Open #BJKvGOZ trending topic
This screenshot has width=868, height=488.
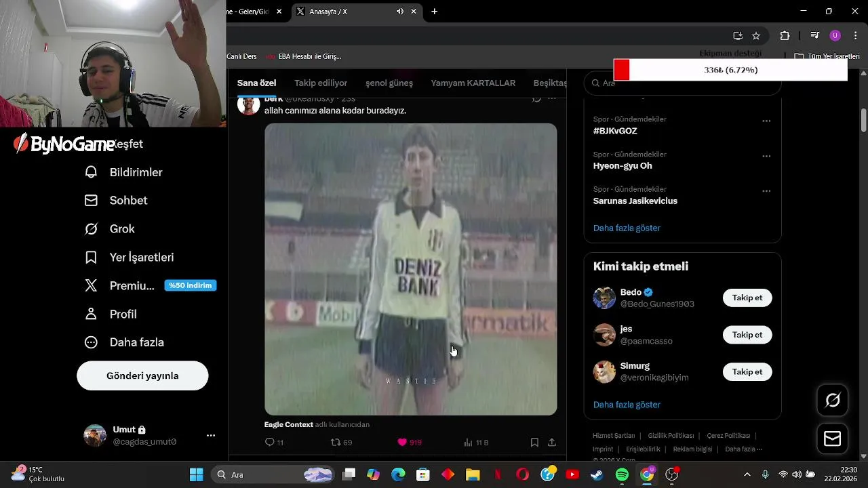click(615, 131)
